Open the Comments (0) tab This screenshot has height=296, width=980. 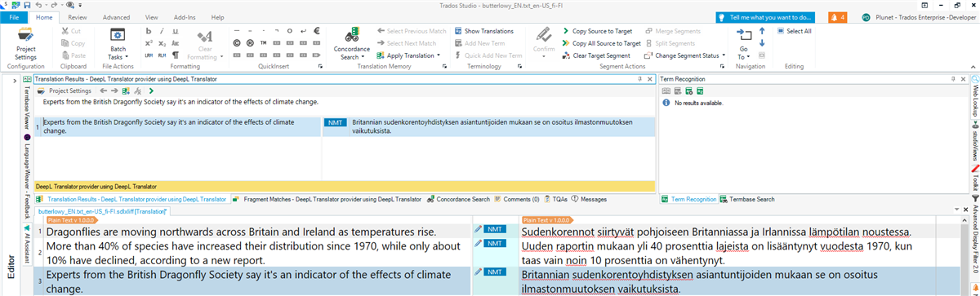[517, 198]
